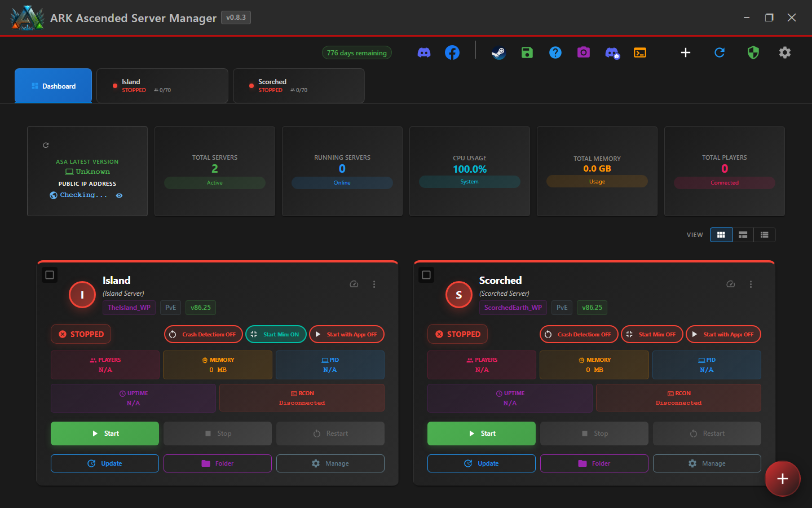Viewport: 812px width, 508px height.
Task: Click Stop on Island server
Action: tap(218, 433)
